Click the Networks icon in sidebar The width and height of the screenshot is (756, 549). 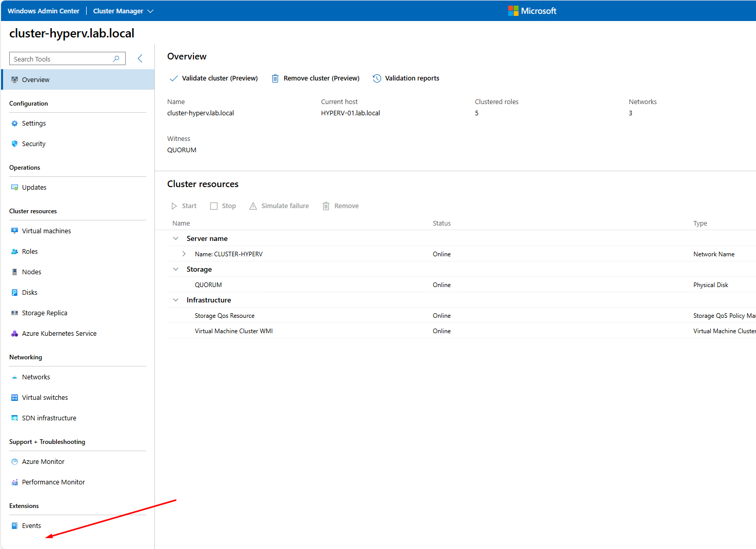point(14,377)
